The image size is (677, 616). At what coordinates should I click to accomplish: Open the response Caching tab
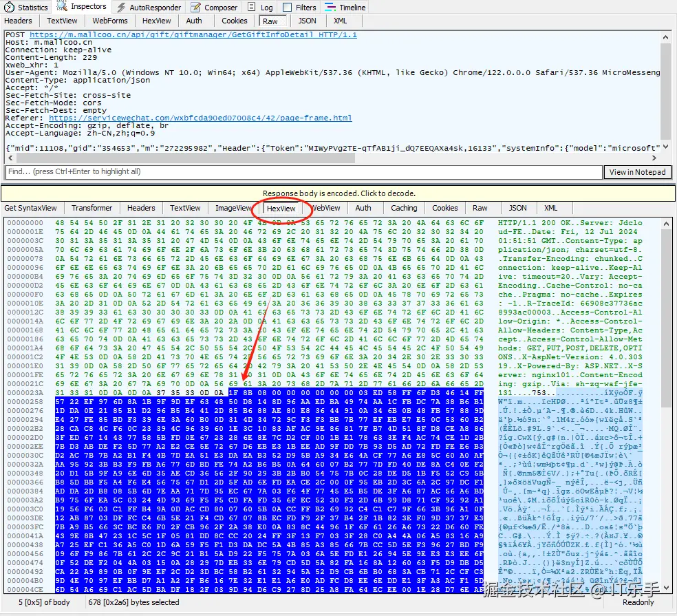[404, 209]
